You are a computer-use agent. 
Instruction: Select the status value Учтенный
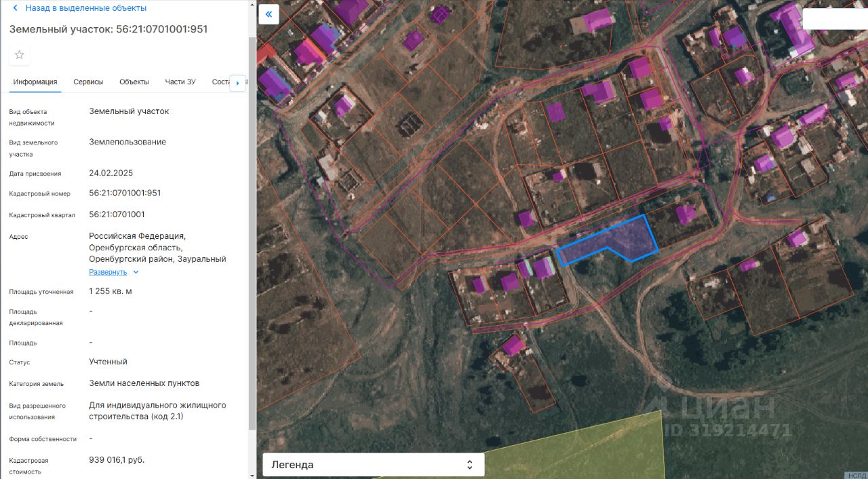[x=108, y=362]
